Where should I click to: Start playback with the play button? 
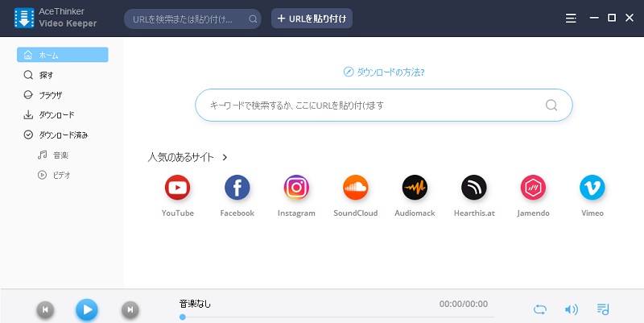point(87,309)
